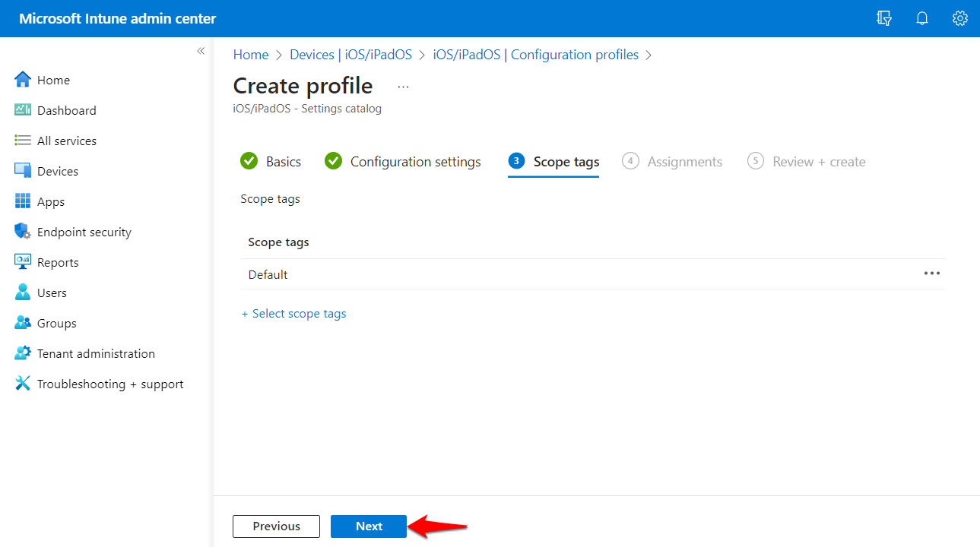The height and width of the screenshot is (547, 980).
Task: Click the Reports icon in sidebar
Action: 23,262
